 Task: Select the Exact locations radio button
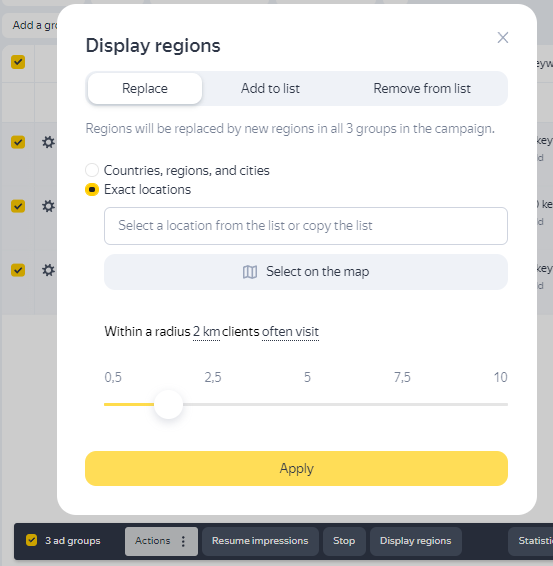point(92,190)
